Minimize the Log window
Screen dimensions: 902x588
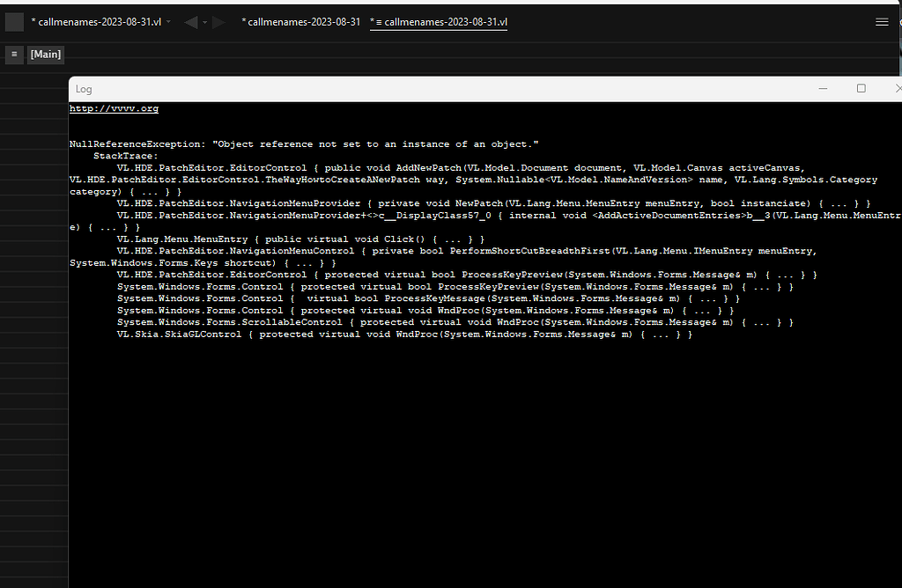tap(823, 88)
